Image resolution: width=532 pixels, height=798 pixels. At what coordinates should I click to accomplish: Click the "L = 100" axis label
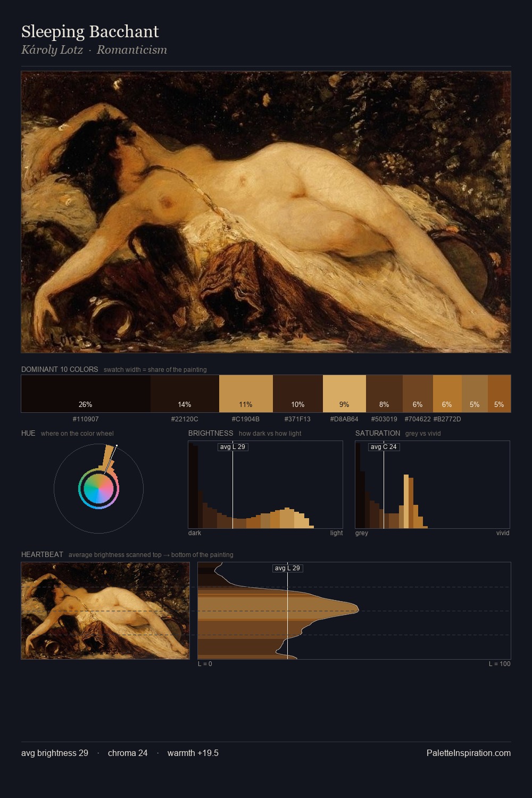(500, 664)
